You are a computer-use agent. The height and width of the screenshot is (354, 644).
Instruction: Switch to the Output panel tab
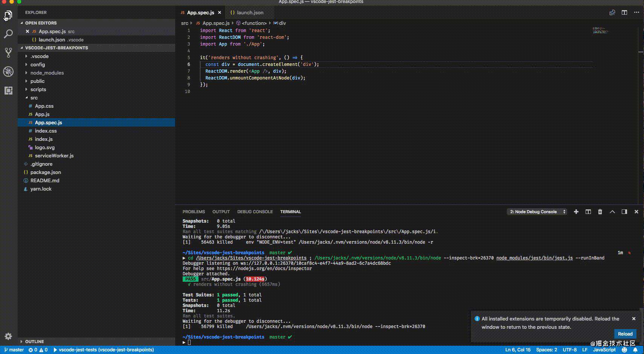click(x=221, y=212)
